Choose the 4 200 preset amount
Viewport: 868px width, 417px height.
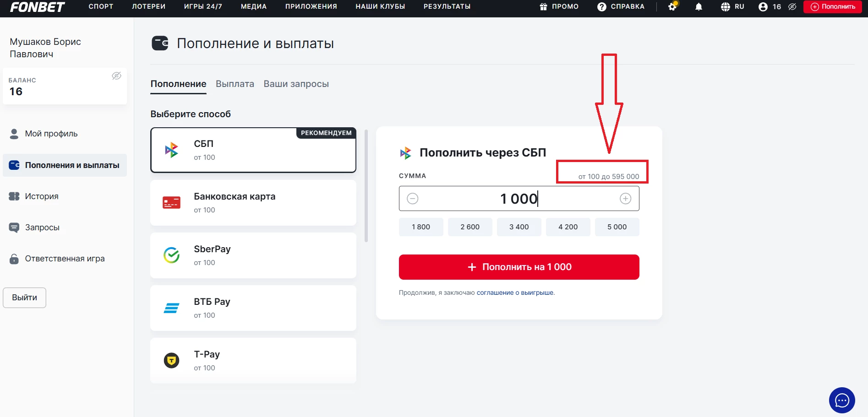(568, 227)
